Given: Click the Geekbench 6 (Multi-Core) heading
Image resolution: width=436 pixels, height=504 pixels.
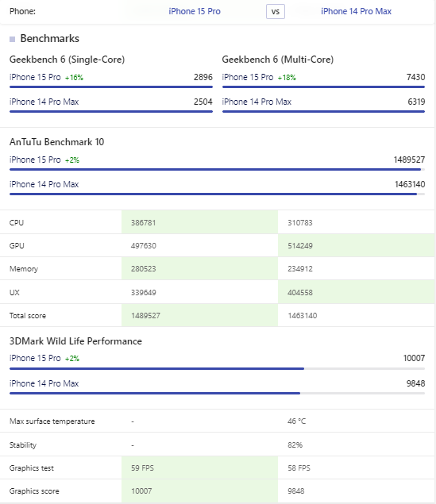Looking at the screenshot, I should click(x=277, y=60).
